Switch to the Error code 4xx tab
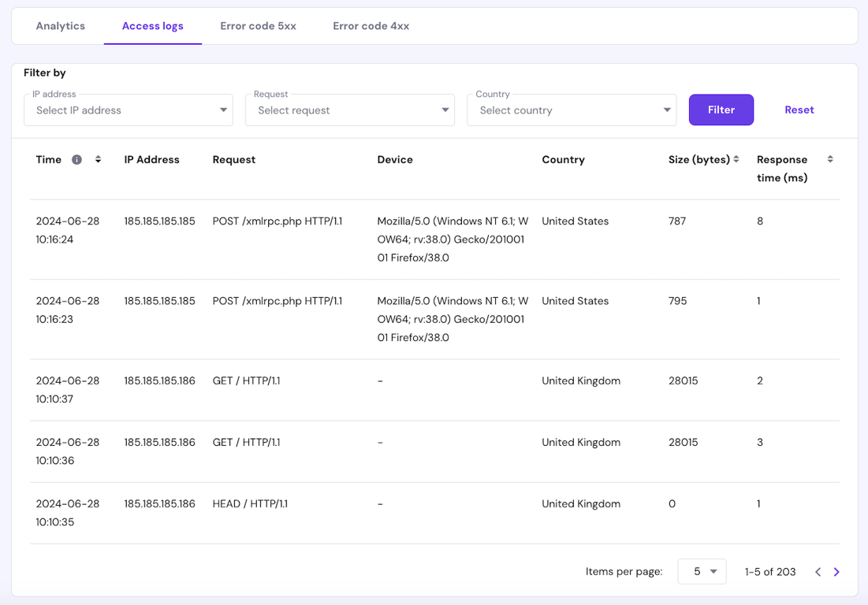The width and height of the screenshot is (868, 605). pyautogui.click(x=371, y=25)
